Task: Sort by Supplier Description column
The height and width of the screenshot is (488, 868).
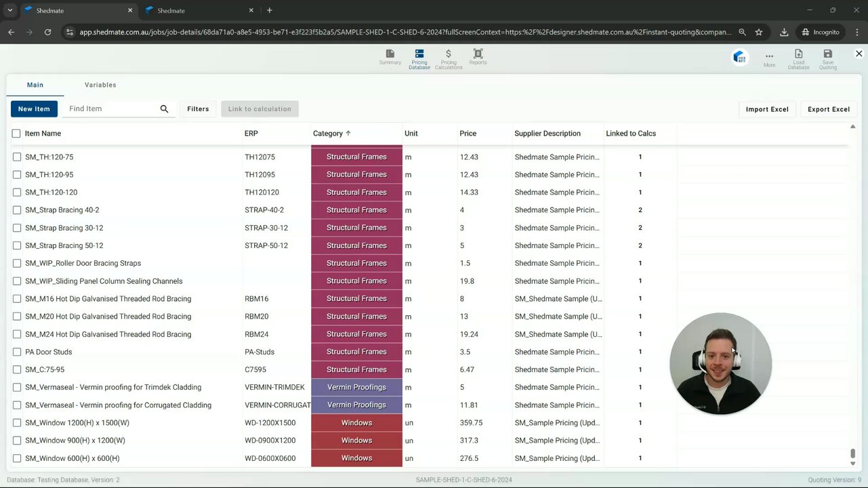Action: 547,134
